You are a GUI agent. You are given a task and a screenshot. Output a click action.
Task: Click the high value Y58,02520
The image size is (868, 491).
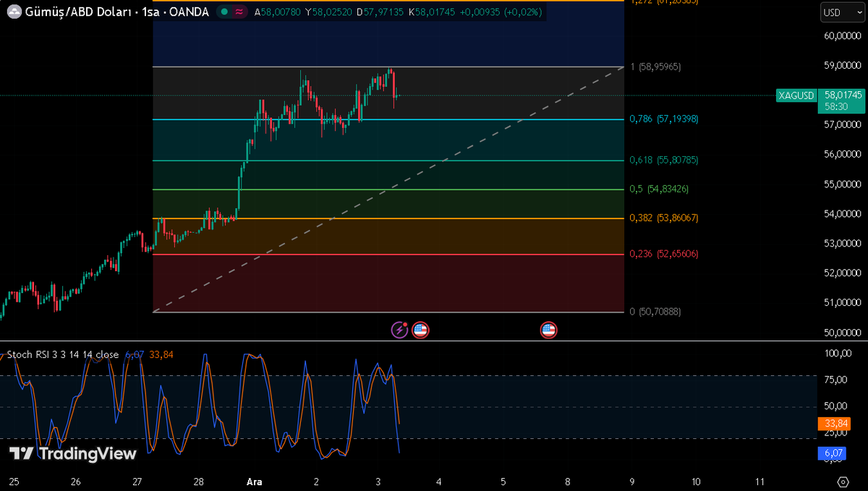coord(330,12)
